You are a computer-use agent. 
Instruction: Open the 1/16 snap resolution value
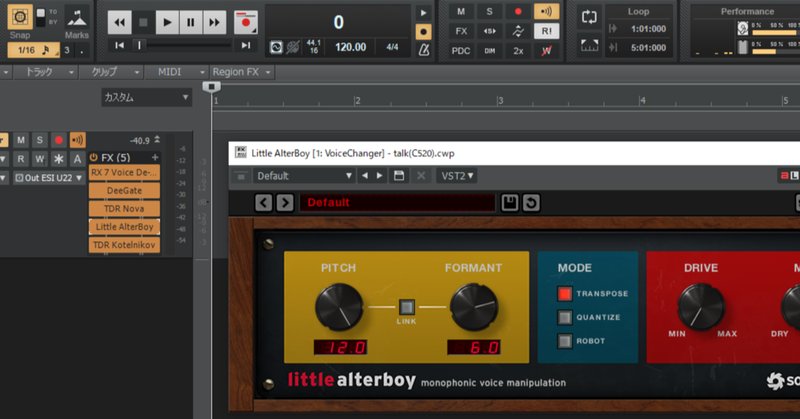tap(33, 50)
